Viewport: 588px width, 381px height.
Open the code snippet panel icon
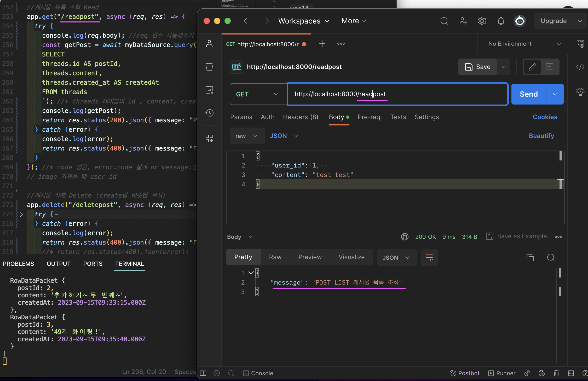point(580,67)
